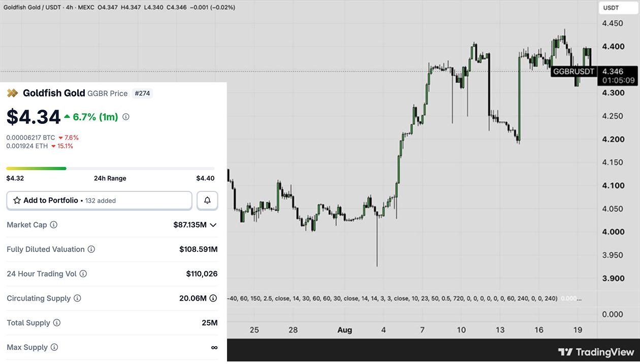The width and height of the screenshot is (640, 364).
Task: Click the 24h Range progress bar
Action: click(x=110, y=168)
